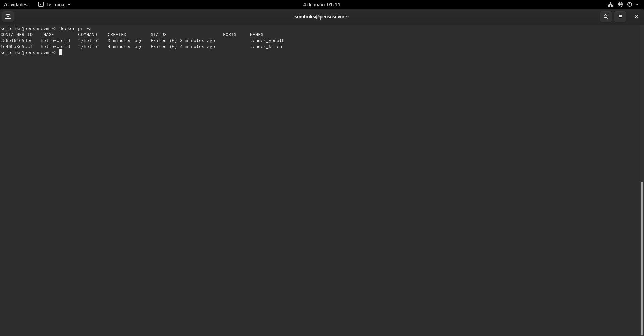Click the docker ps -a command text
Screen dimensions: 644x336
click(x=76, y=28)
